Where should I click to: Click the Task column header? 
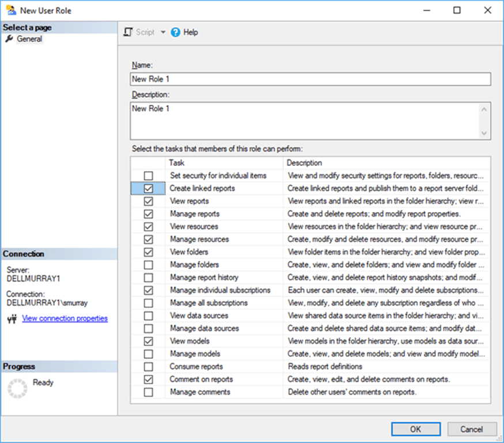tap(224, 162)
